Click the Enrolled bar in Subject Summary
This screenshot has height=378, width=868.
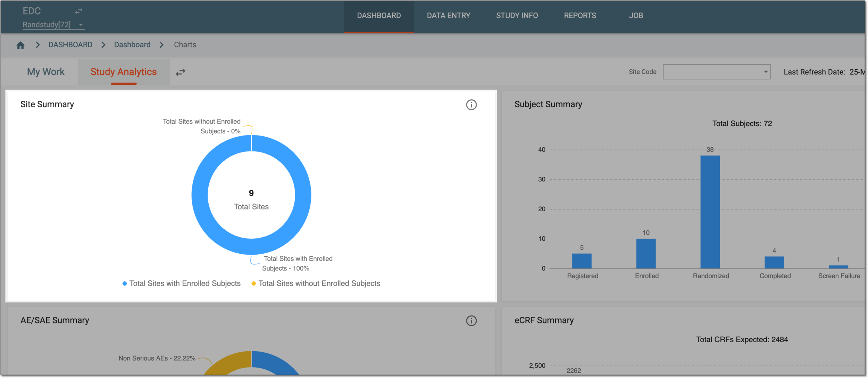646,254
